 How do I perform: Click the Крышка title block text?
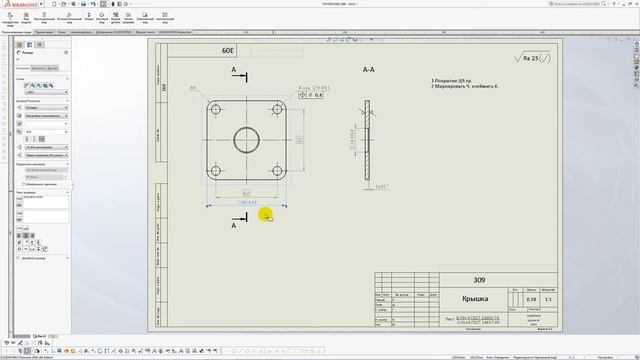pyautogui.click(x=475, y=299)
